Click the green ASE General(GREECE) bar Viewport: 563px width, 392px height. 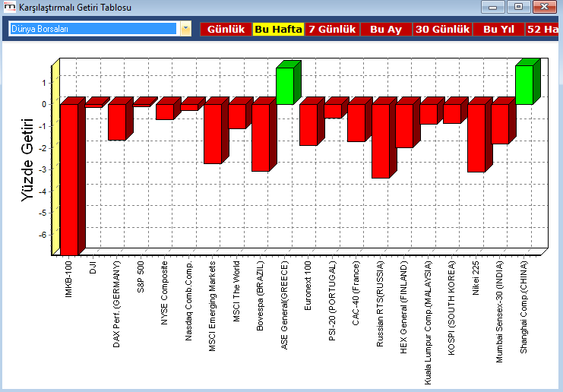tap(285, 86)
